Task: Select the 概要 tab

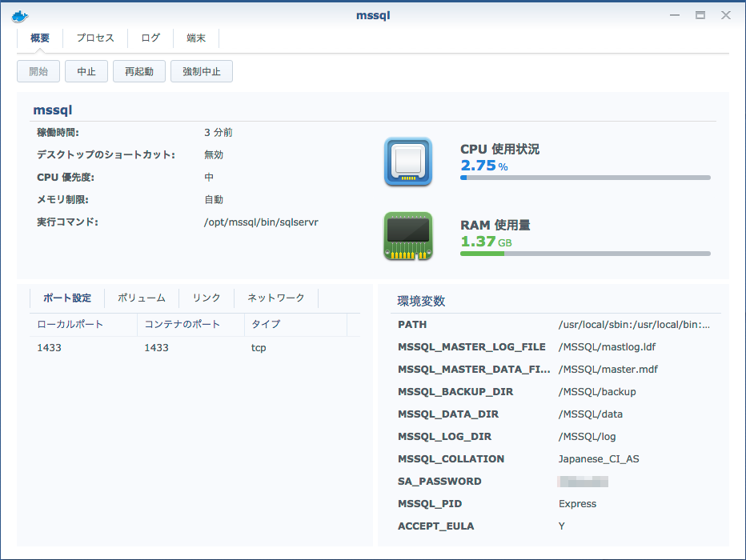Action: [x=40, y=38]
